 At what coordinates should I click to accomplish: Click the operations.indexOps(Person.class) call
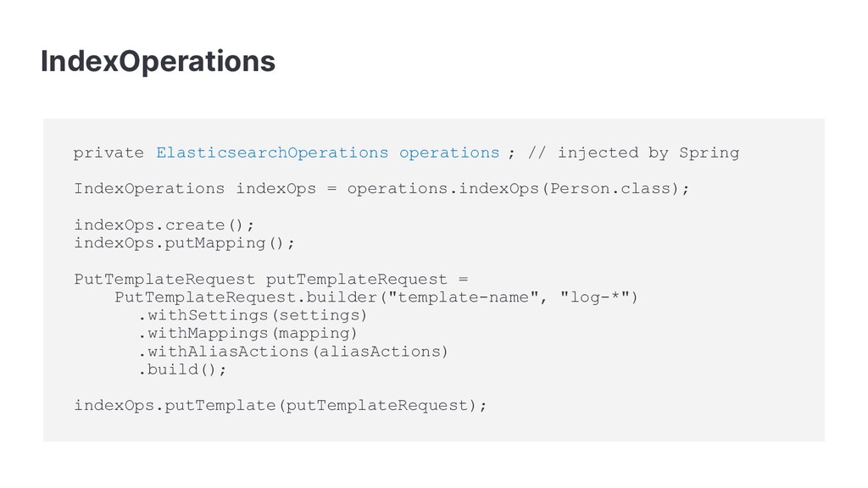517,188
